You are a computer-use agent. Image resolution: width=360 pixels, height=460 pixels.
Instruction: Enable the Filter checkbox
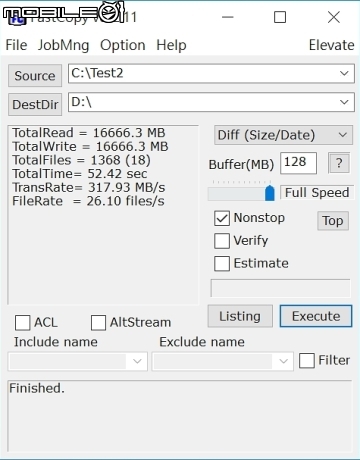(307, 360)
